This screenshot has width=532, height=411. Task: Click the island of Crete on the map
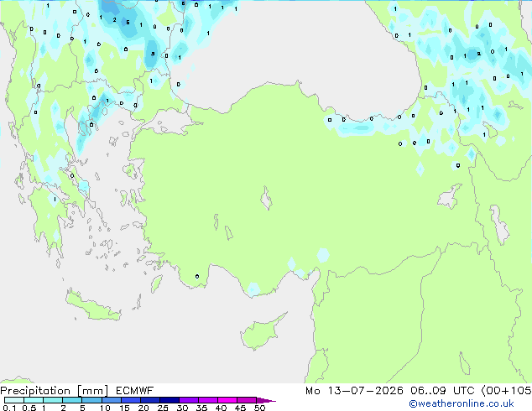(92, 307)
